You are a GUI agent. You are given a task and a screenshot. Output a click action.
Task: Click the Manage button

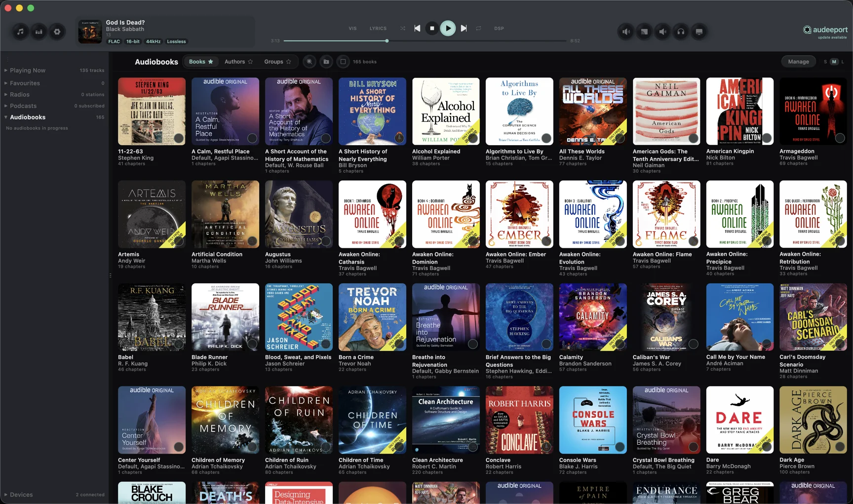pos(798,62)
